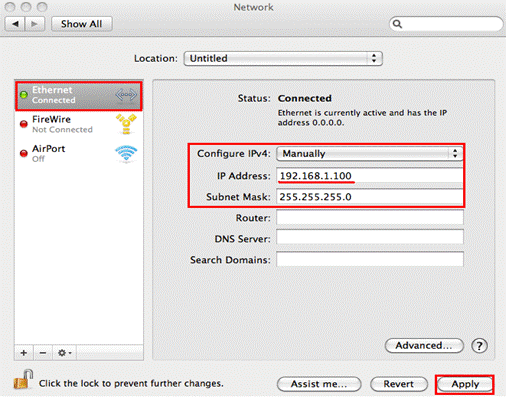Select the AirPort service

pyautogui.click(x=79, y=154)
